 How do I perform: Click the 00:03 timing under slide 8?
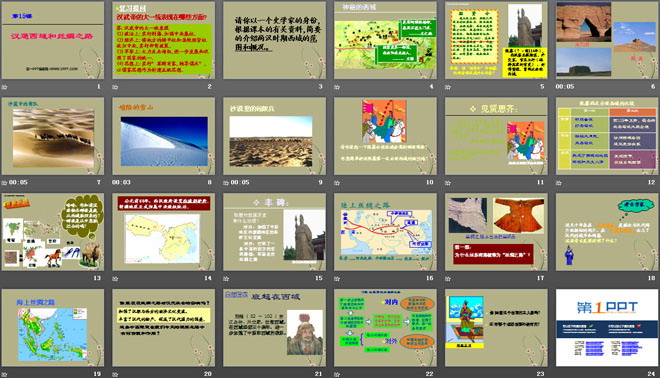click(x=121, y=183)
